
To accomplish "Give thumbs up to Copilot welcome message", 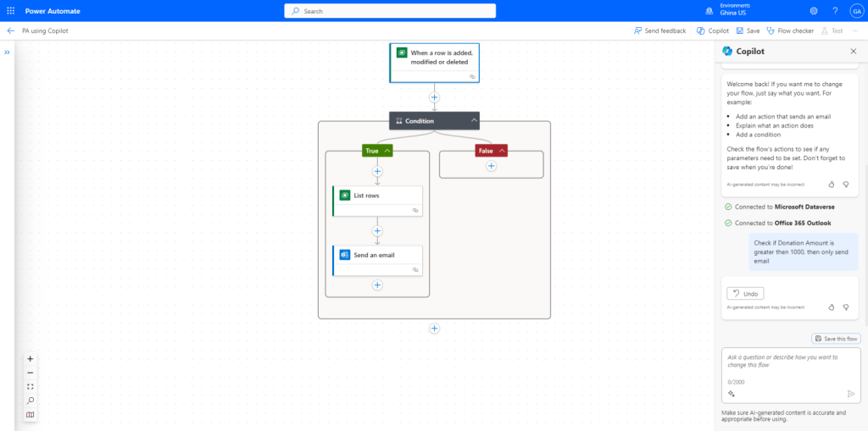I will [x=832, y=183].
